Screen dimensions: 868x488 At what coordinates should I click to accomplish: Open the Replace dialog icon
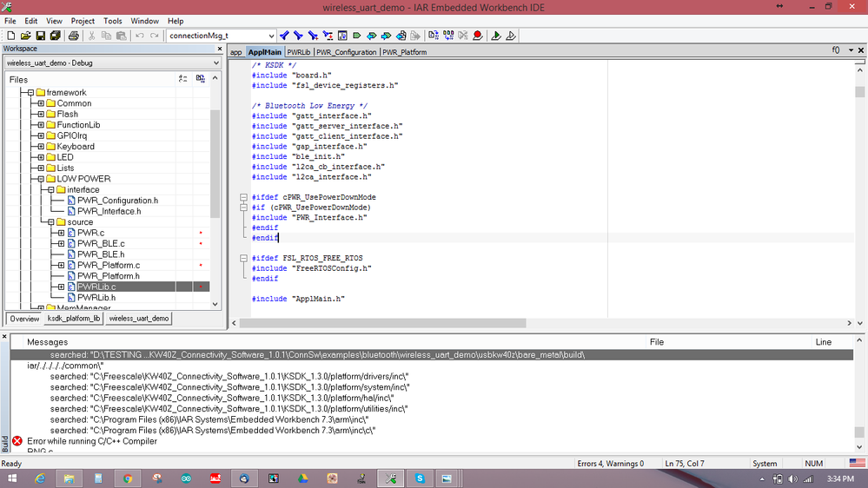[328, 36]
